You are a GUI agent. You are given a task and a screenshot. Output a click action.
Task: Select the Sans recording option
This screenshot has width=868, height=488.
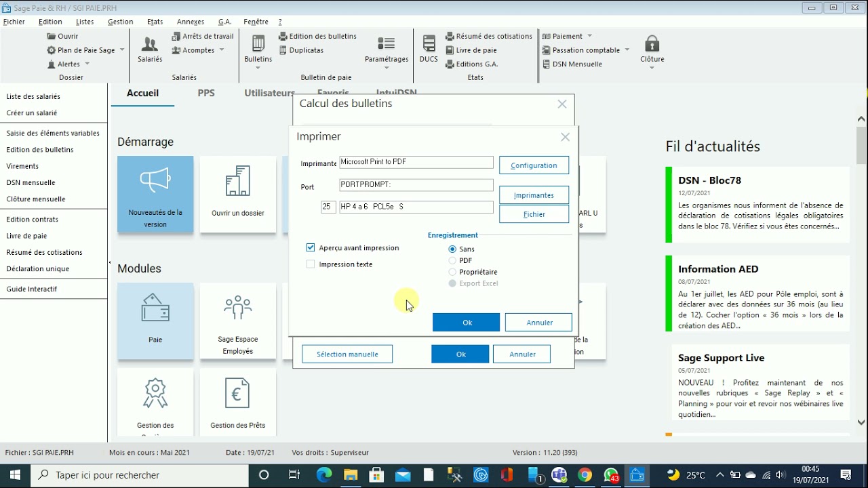452,249
